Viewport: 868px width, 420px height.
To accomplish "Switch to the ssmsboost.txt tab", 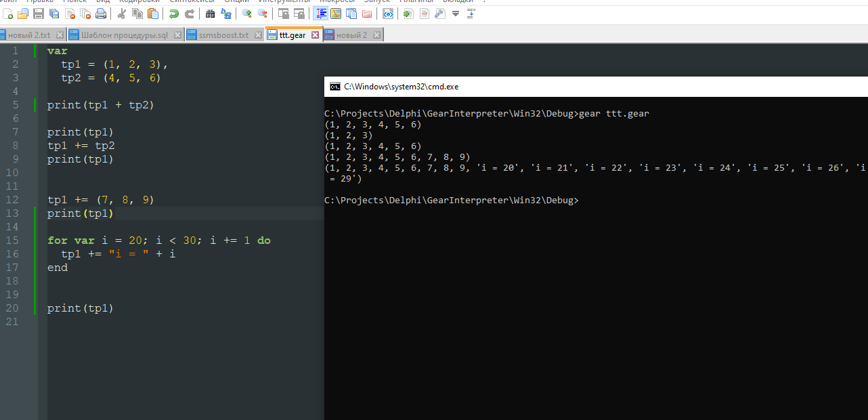I will pos(223,35).
